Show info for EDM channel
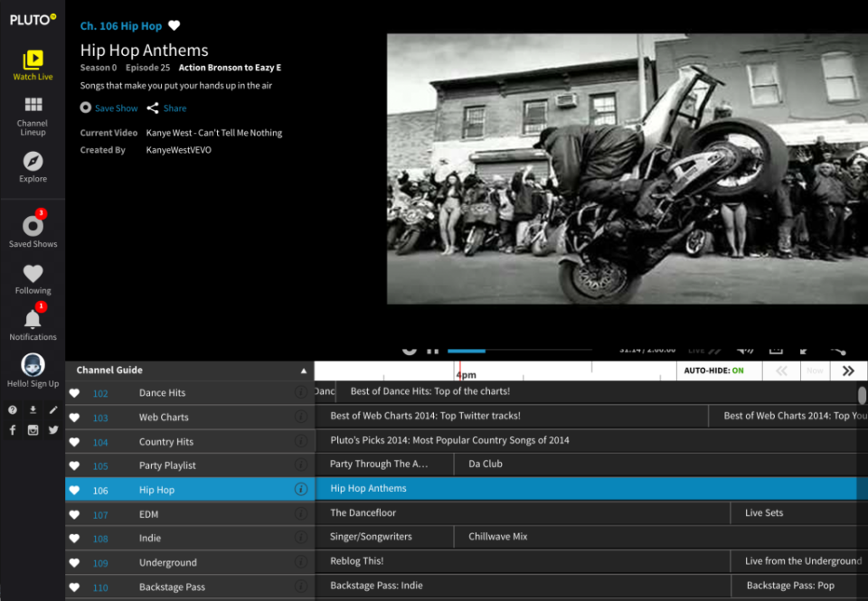 [x=300, y=513]
